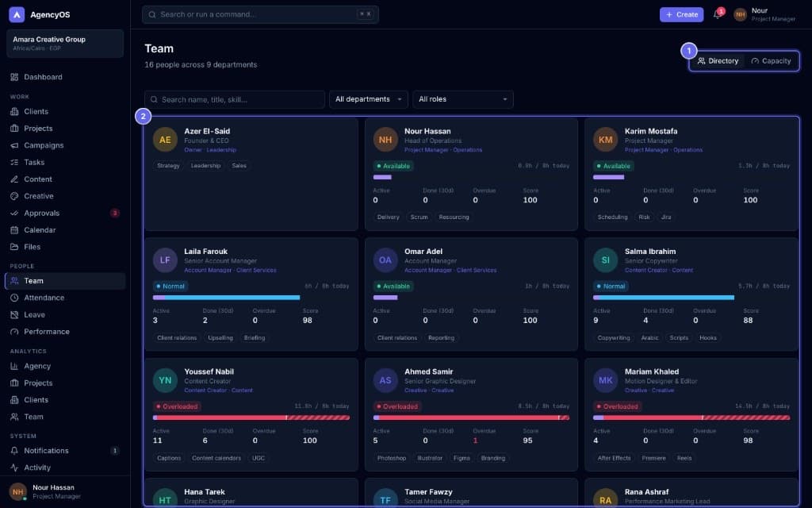
Task: Click the 16 people across 9 departments text
Action: click(x=201, y=65)
